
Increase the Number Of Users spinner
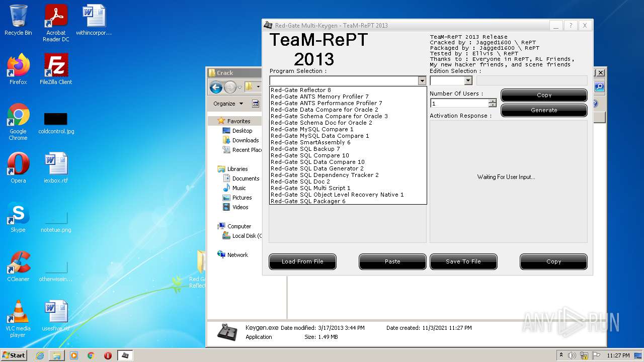click(493, 101)
